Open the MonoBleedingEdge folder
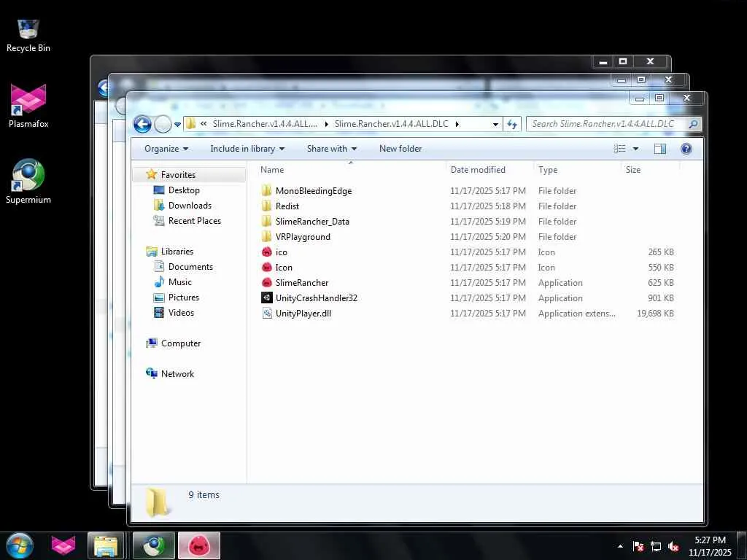This screenshot has width=747, height=560. [313, 191]
